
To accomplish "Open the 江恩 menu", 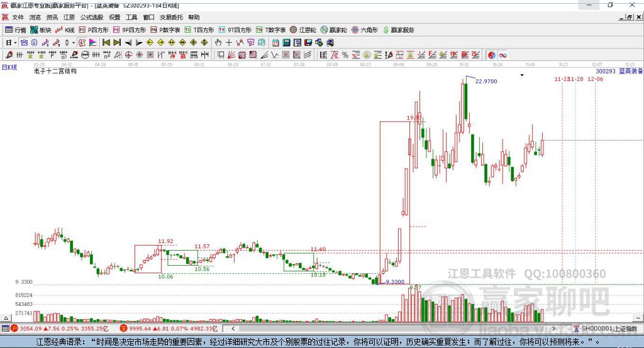I will [x=69, y=17].
